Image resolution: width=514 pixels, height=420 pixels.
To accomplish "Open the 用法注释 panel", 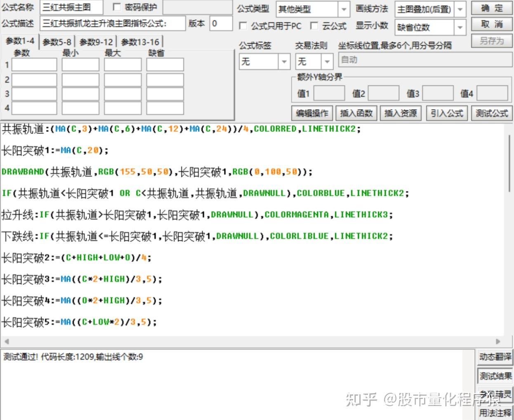I will tap(495, 413).
